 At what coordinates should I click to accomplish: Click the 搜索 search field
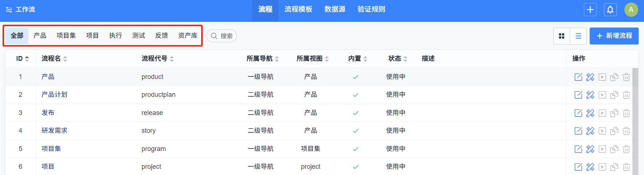point(222,36)
